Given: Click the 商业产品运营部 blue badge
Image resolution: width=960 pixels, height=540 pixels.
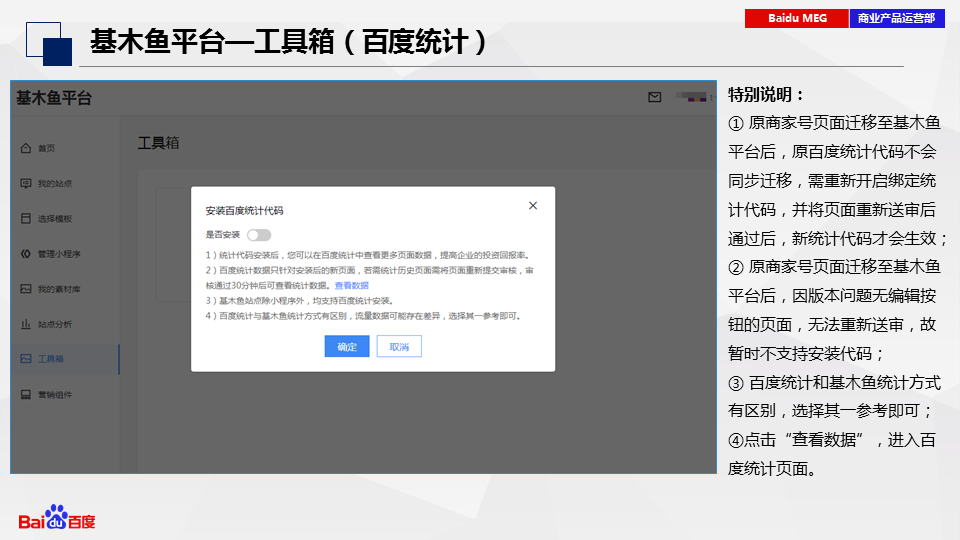Looking at the screenshot, I should pyautogui.click(x=897, y=18).
